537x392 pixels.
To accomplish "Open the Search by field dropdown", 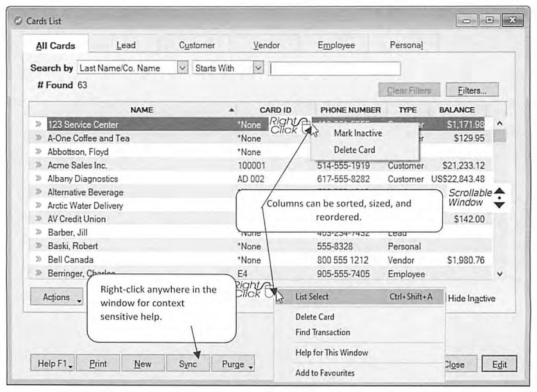I will [x=183, y=68].
